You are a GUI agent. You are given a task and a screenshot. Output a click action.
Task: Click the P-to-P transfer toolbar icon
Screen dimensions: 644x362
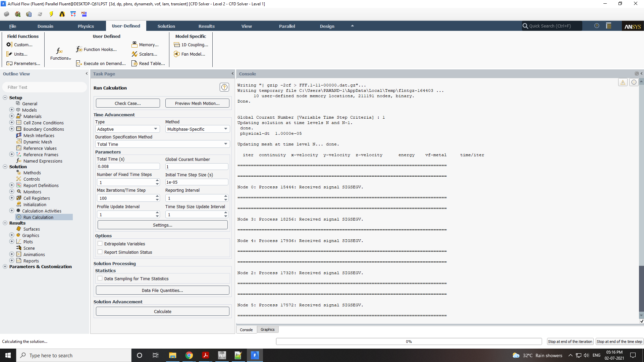[73, 14]
